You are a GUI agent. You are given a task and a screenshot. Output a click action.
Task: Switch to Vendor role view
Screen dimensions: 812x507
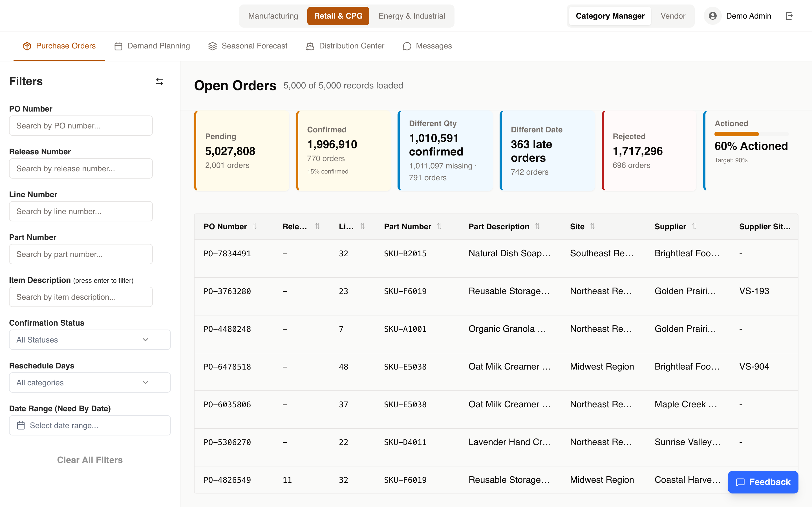pos(673,16)
